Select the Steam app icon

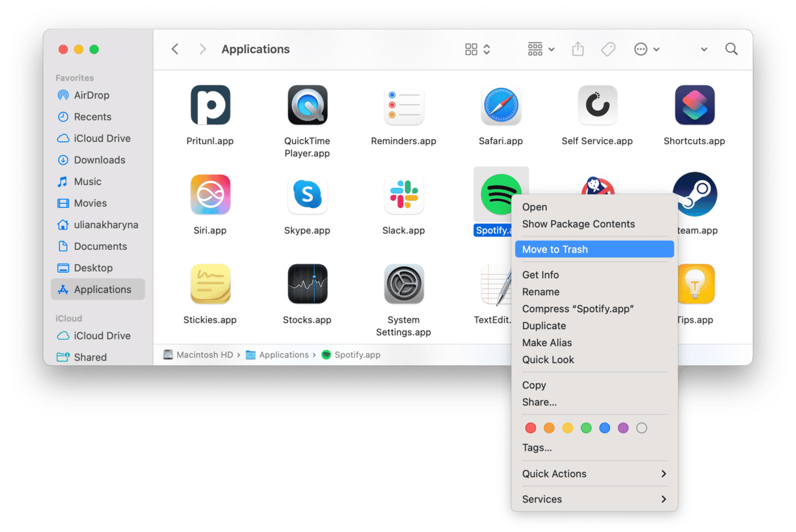pyautogui.click(x=695, y=194)
